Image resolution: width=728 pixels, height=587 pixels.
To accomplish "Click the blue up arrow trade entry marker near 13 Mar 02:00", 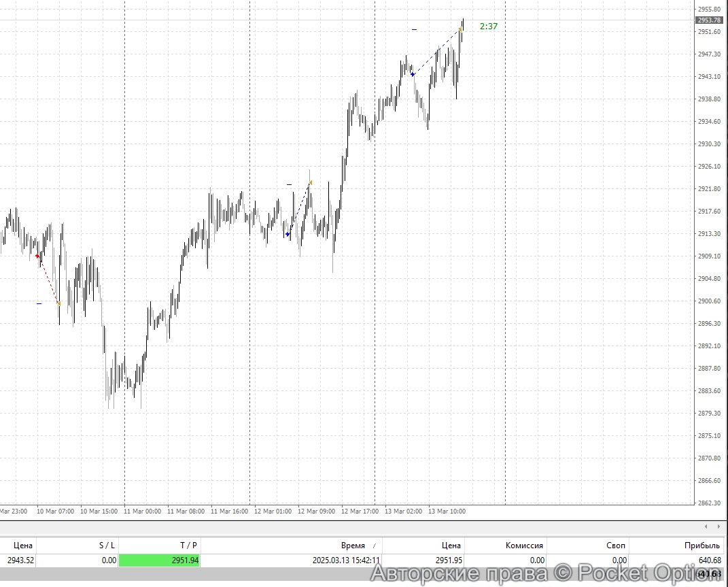I will [x=412, y=73].
